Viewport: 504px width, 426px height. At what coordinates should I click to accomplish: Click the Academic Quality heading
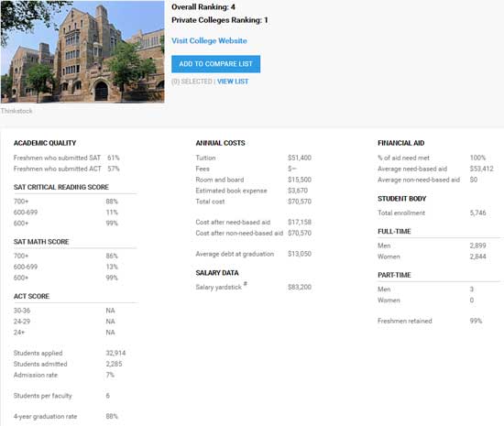(45, 143)
